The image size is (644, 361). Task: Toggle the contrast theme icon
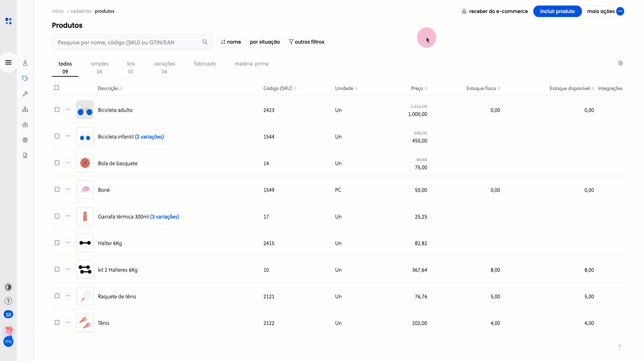coord(8,287)
